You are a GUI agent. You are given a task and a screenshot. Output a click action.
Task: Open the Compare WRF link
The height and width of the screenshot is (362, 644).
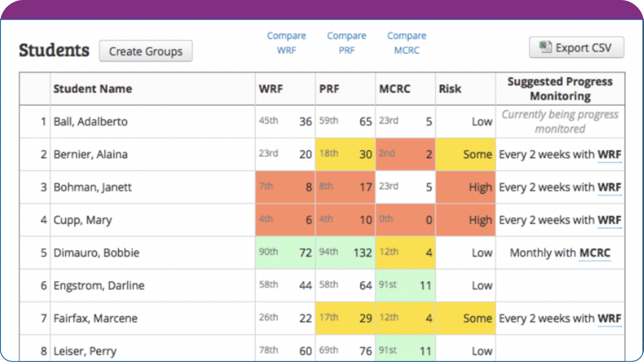click(286, 43)
